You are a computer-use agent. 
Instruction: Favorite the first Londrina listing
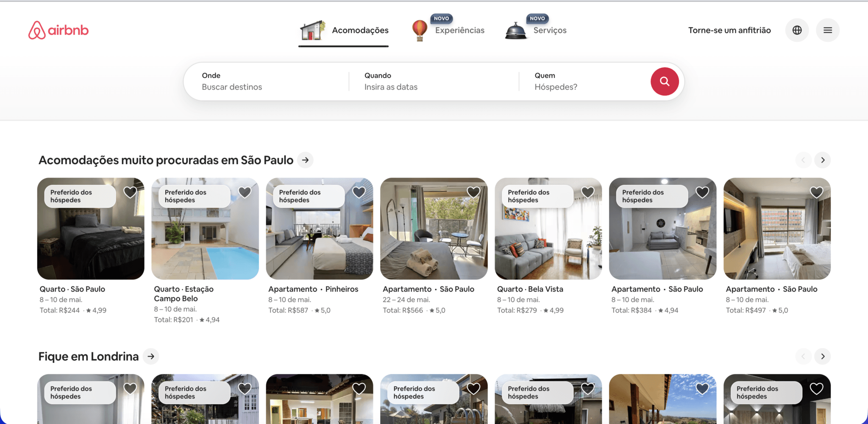pos(130,388)
